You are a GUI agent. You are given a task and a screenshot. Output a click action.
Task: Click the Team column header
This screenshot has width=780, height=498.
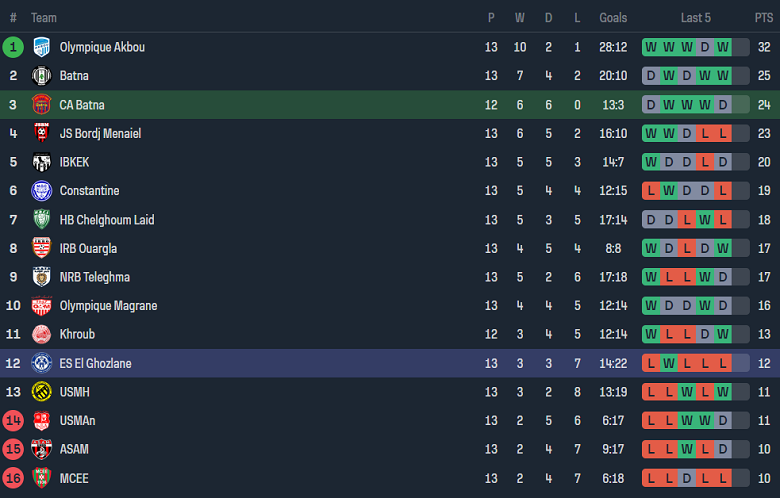(44, 18)
